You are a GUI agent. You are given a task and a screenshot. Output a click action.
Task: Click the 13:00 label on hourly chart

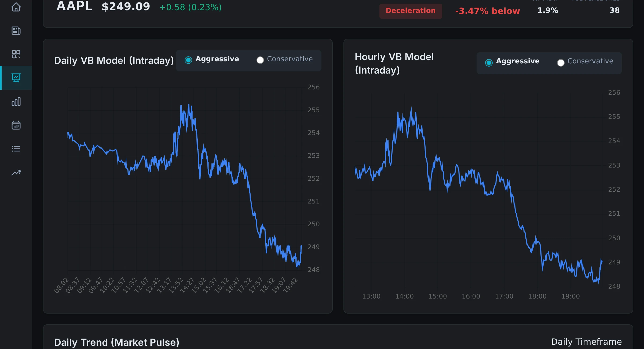pos(371,296)
